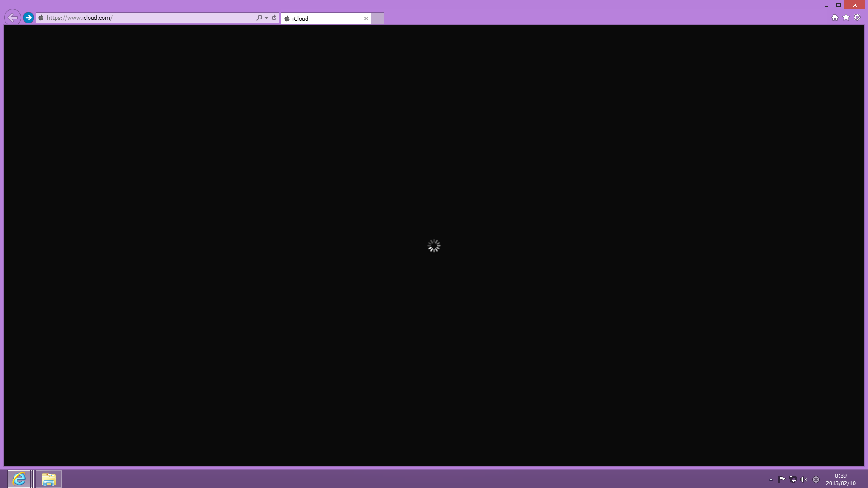This screenshot has height=488, width=868.
Task: Open Internet Explorer from the taskbar
Action: click(19, 479)
